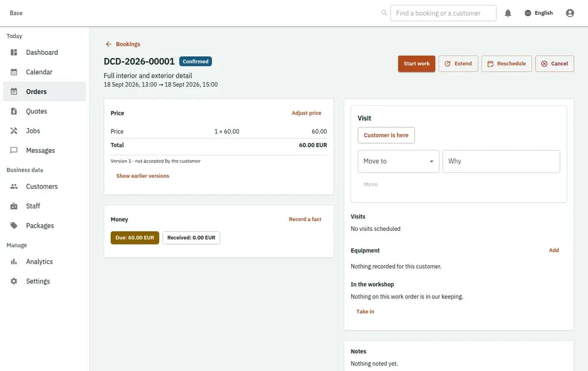Click Record a fact link
Screen dimensions: 588x371
pyautogui.click(x=305, y=220)
